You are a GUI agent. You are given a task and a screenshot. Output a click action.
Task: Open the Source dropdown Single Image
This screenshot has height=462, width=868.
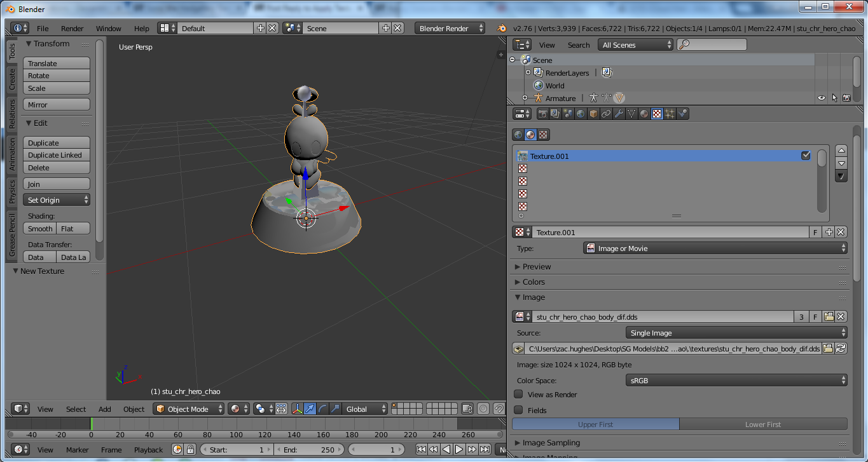(736, 333)
